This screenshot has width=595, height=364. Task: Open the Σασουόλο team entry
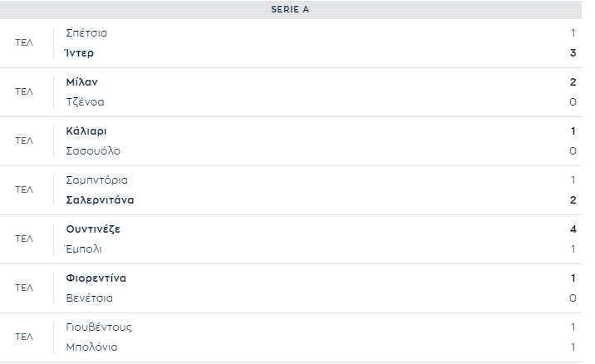click(x=93, y=151)
